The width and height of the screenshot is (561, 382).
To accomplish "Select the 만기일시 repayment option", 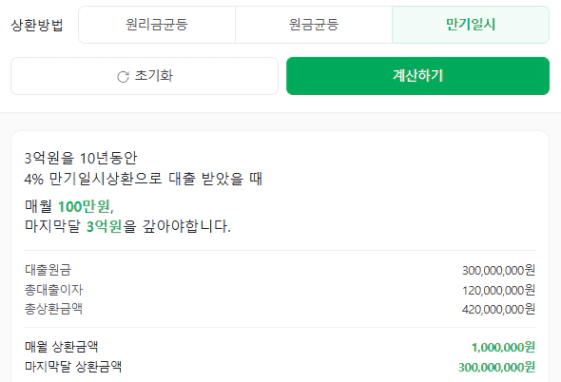I will pos(470,25).
